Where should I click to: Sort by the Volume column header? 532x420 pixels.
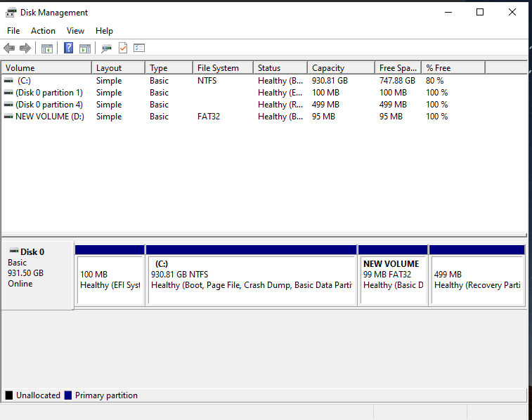pos(47,68)
